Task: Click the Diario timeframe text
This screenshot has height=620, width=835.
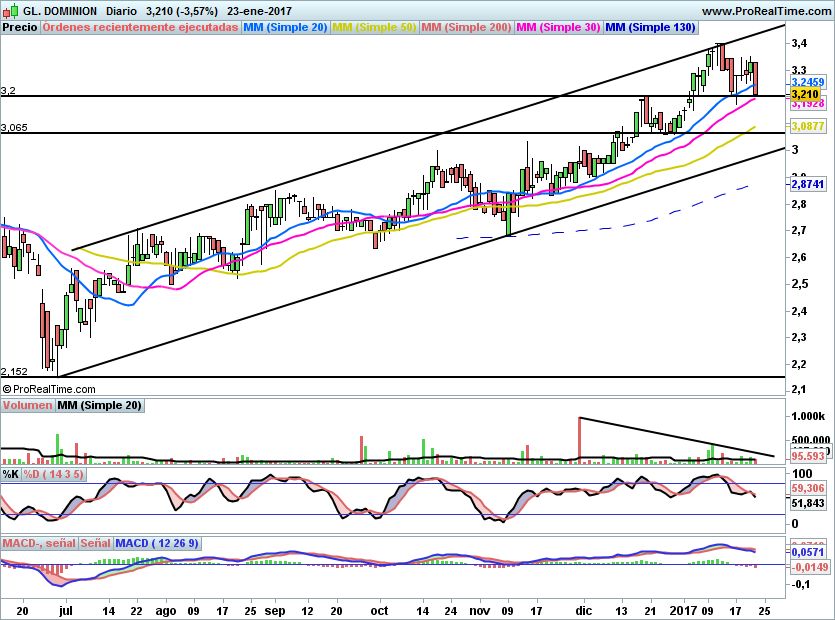Action: (121, 11)
